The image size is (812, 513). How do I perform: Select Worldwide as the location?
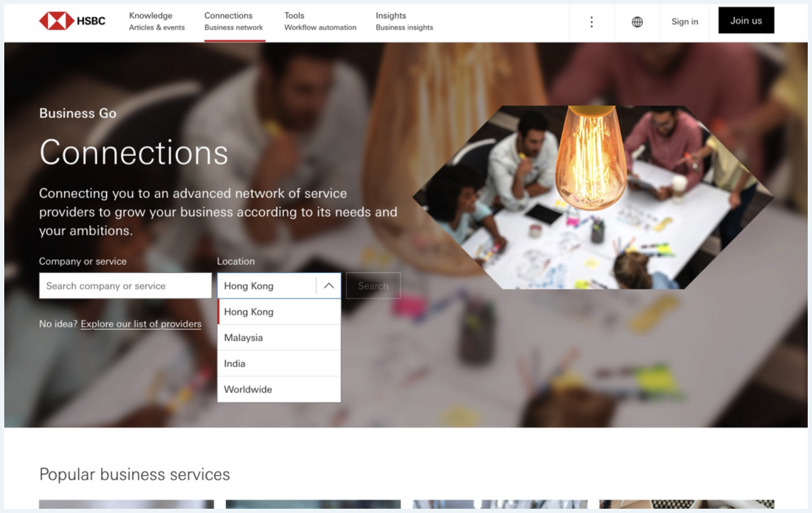point(279,389)
